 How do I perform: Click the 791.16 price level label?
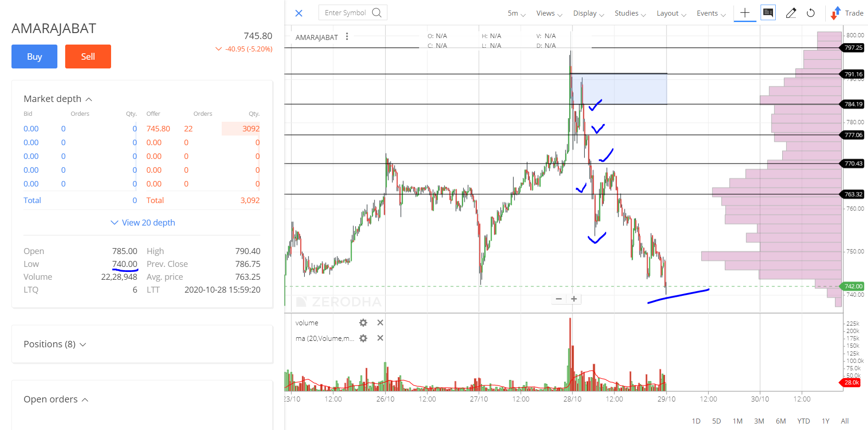tap(852, 74)
